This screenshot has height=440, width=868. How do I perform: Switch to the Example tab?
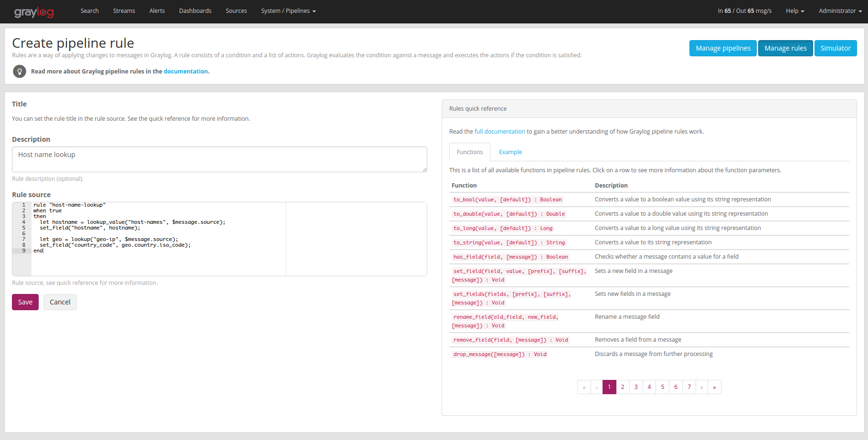coord(510,152)
